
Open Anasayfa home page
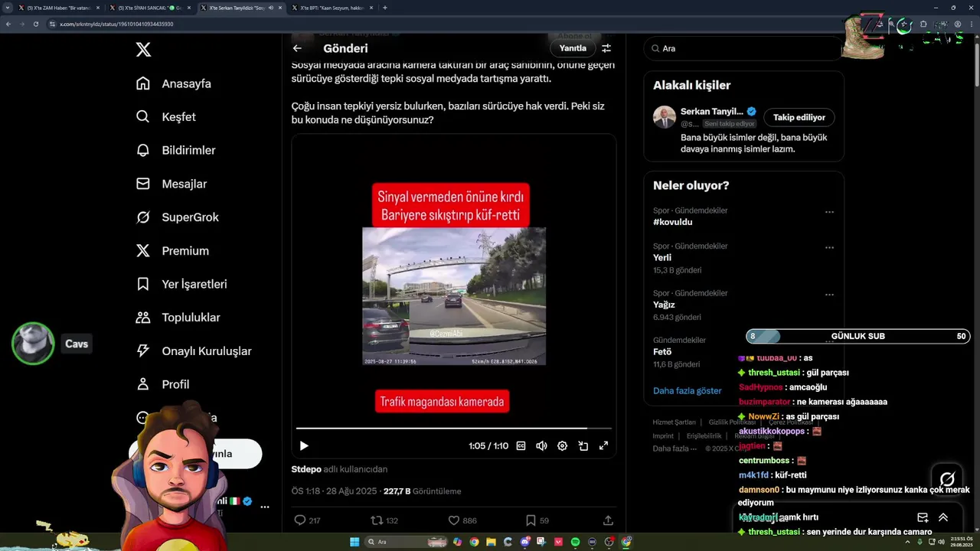click(x=174, y=83)
